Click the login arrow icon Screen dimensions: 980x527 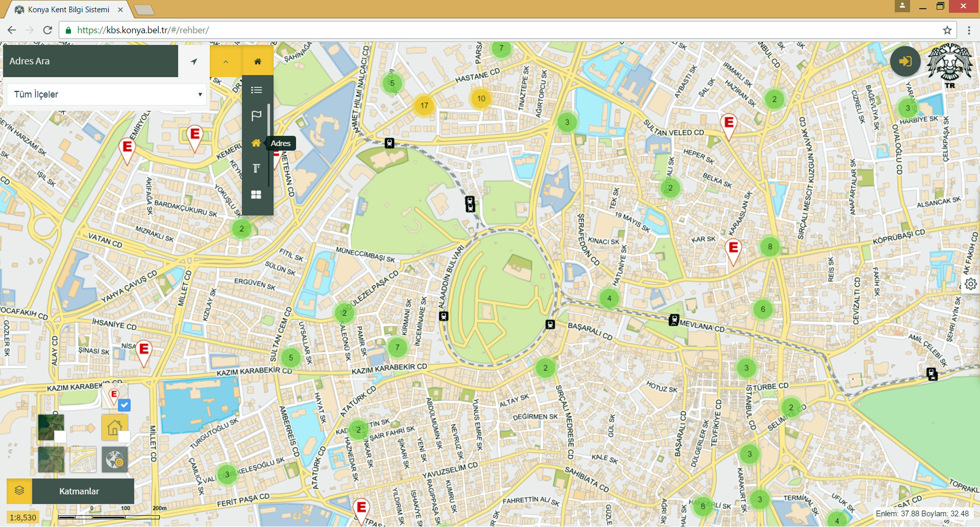click(905, 61)
